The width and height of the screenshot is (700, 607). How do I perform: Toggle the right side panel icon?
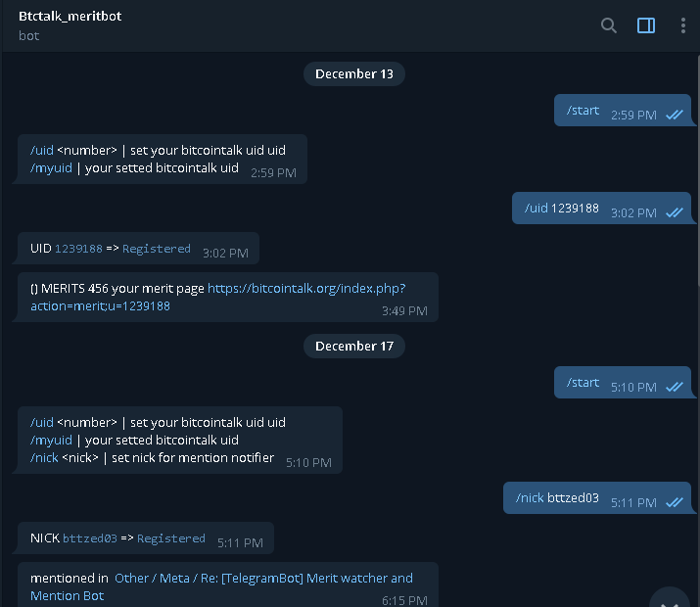645,25
